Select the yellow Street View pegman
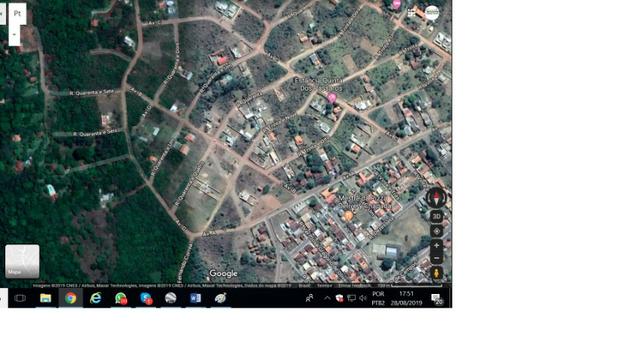This screenshot has height=360, width=640. tap(437, 273)
